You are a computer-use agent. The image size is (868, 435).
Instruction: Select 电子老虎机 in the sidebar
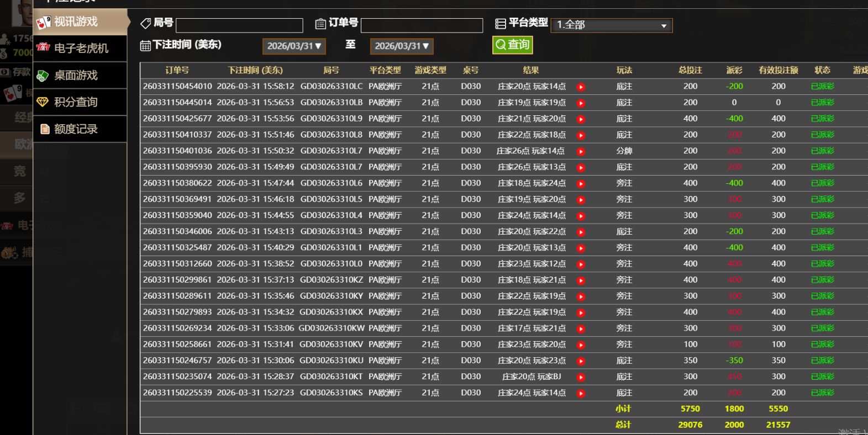point(81,49)
